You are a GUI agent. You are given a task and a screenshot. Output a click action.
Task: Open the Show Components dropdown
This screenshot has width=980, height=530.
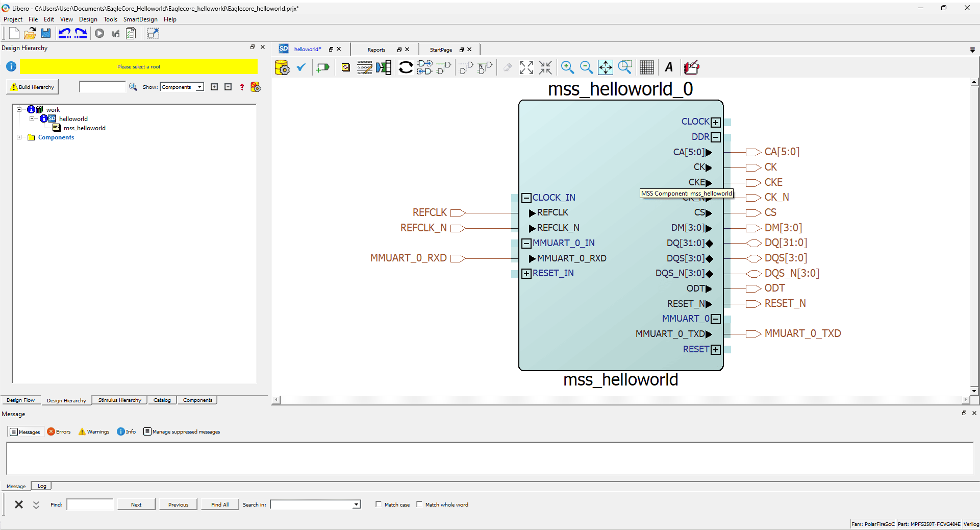click(x=200, y=87)
